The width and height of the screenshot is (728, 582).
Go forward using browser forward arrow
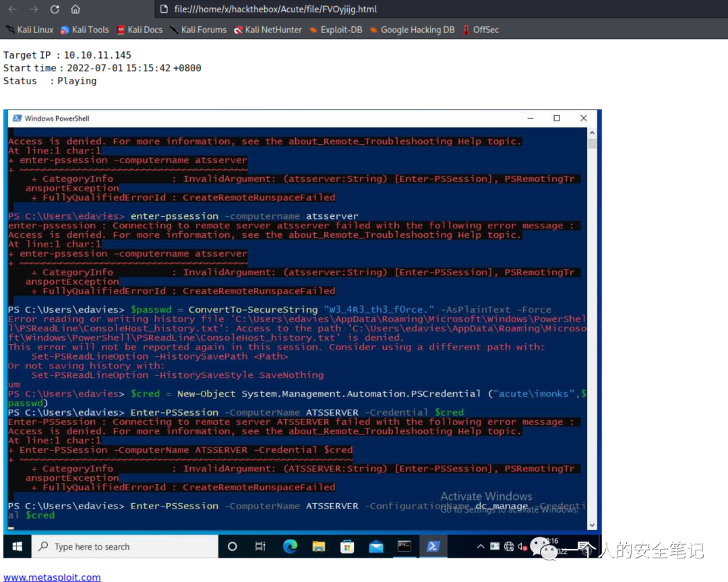(34, 9)
